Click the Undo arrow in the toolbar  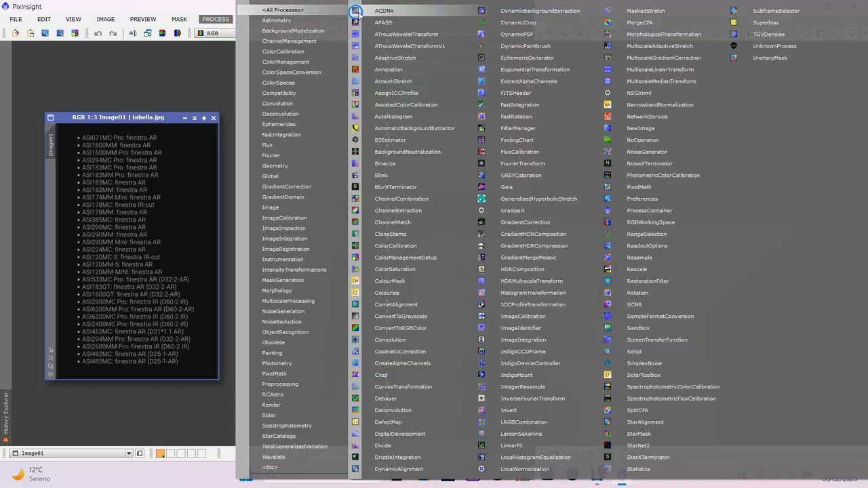(x=98, y=33)
